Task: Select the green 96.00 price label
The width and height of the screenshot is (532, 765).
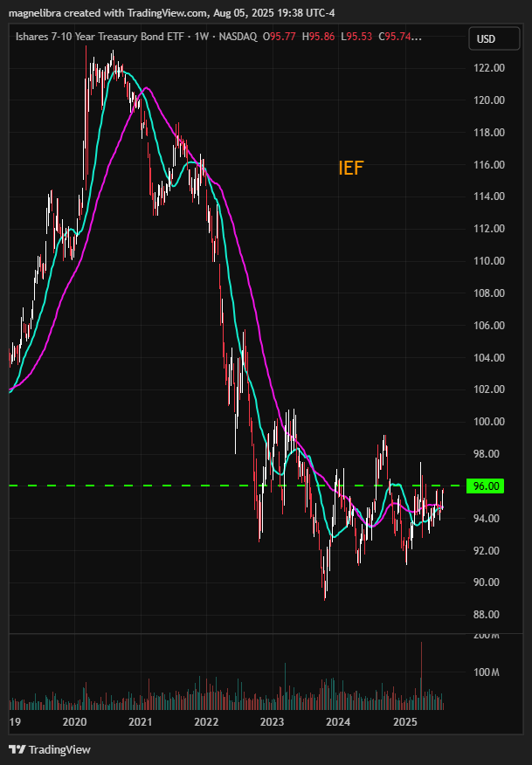Action: 486,486
